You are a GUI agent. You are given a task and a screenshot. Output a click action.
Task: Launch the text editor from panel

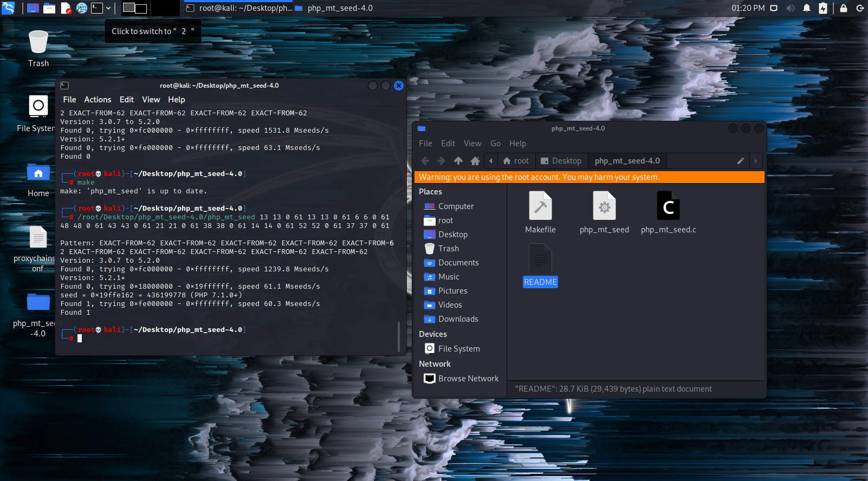66,8
